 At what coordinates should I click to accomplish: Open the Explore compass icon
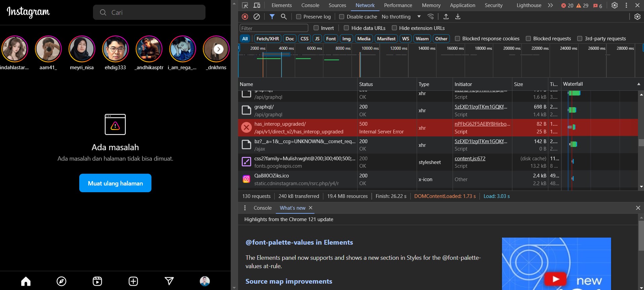pyautogui.click(x=61, y=281)
